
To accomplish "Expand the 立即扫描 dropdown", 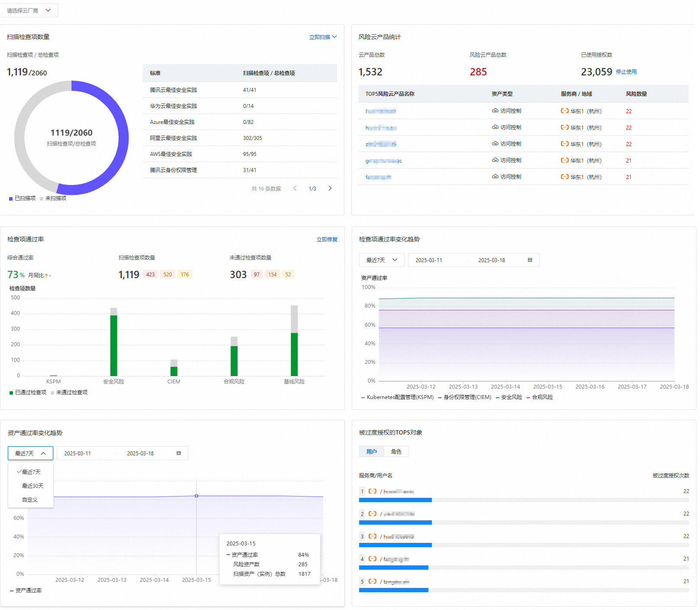I will [323, 37].
